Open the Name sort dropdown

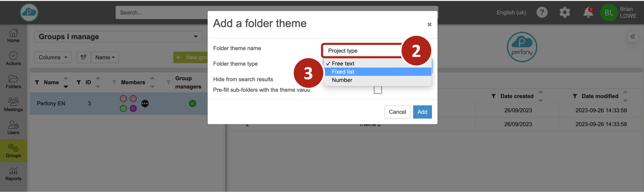[x=105, y=57]
